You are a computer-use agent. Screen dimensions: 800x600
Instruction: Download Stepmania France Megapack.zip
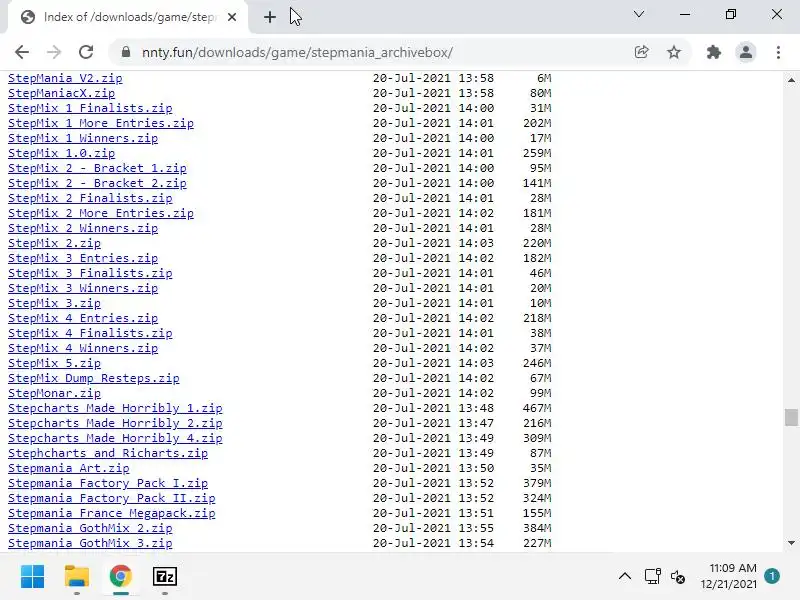pos(112,513)
